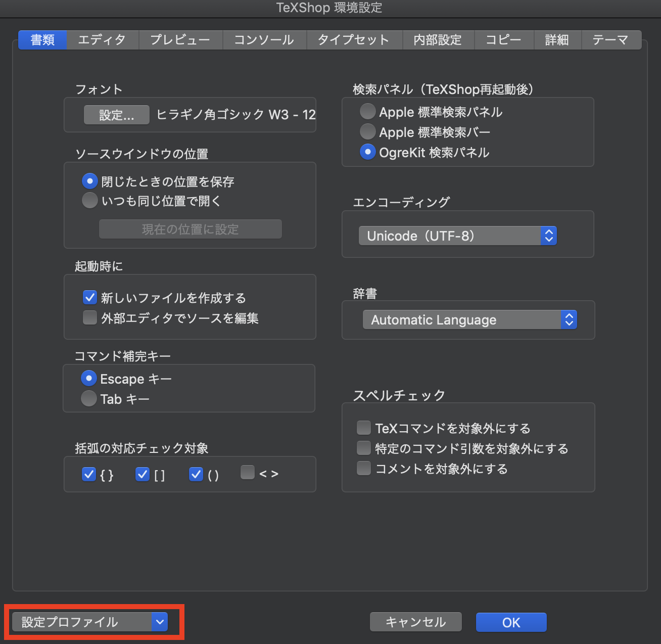Select いつも同じ位置で開く radio button
This screenshot has height=644, width=661.
(x=89, y=201)
